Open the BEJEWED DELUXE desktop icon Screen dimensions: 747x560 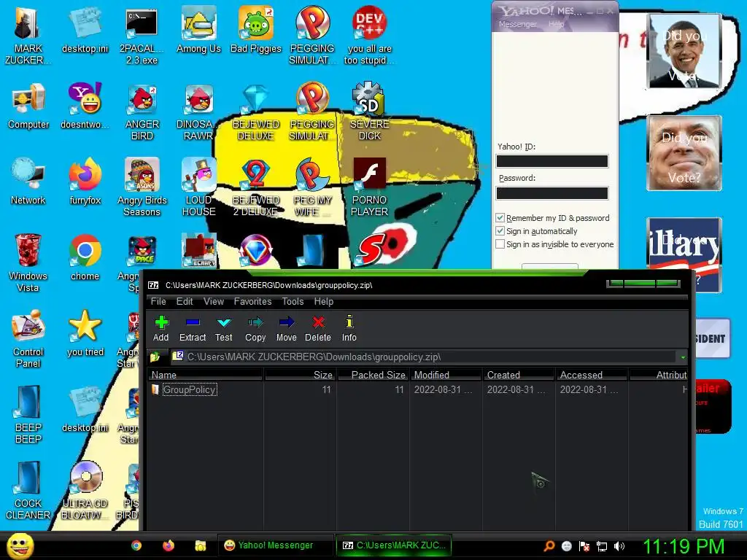point(256,111)
